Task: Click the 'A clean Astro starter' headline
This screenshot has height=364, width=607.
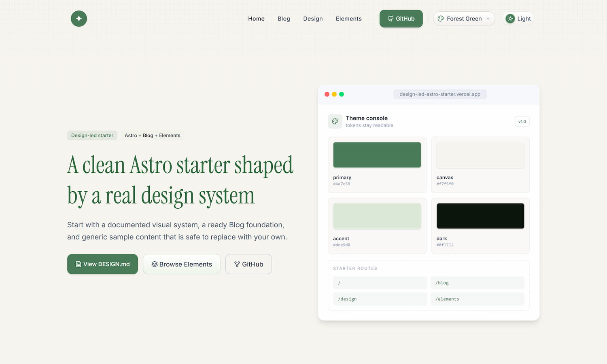Action: [181, 180]
